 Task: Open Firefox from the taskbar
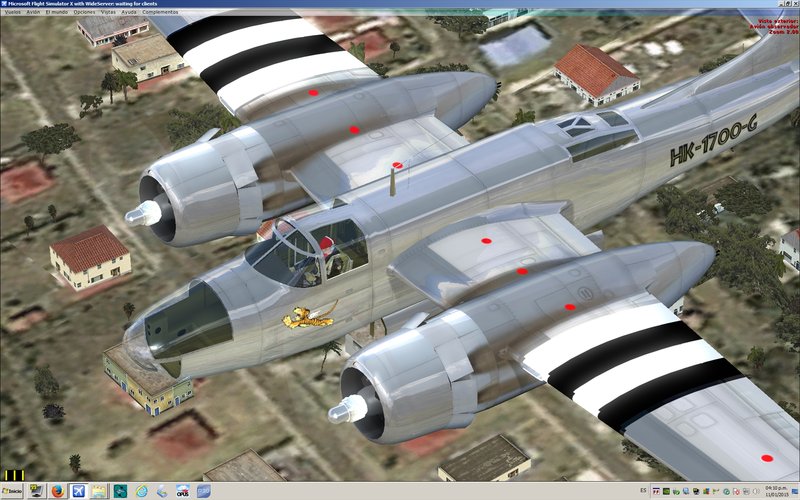pyautogui.click(x=57, y=491)
